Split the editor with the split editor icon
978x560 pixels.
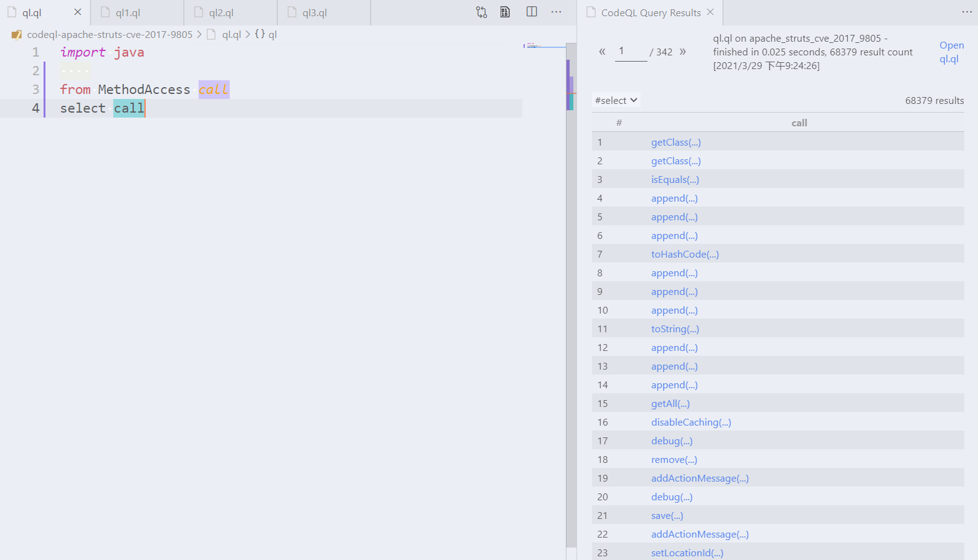tap(532, 12)
